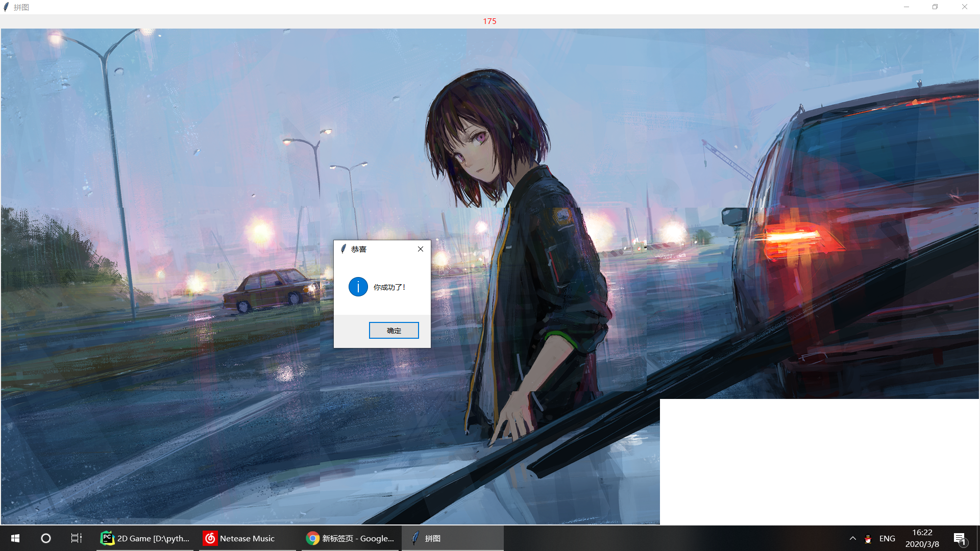Minimize the 拼图 window
Screen dimensions: 980x551
click(x=906, y=7)
